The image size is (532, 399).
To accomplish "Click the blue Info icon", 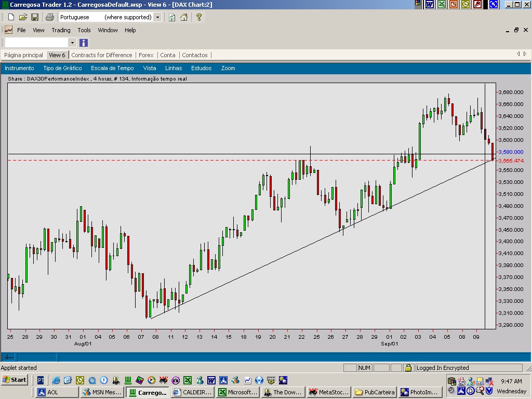I will click(84, 43).
